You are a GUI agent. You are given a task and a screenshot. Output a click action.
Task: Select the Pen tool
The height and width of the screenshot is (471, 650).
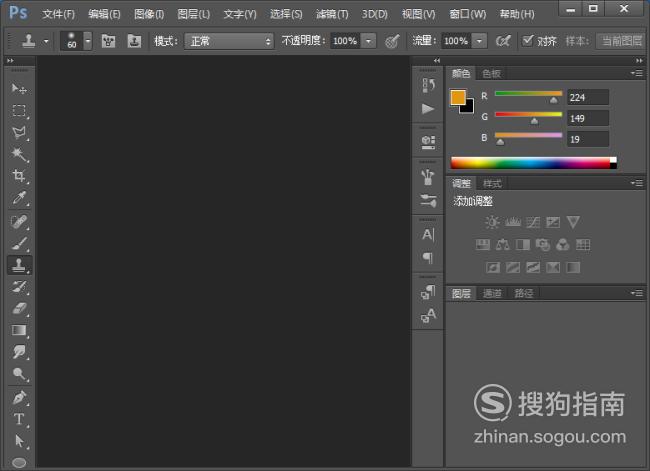click(x=19, y=398)
